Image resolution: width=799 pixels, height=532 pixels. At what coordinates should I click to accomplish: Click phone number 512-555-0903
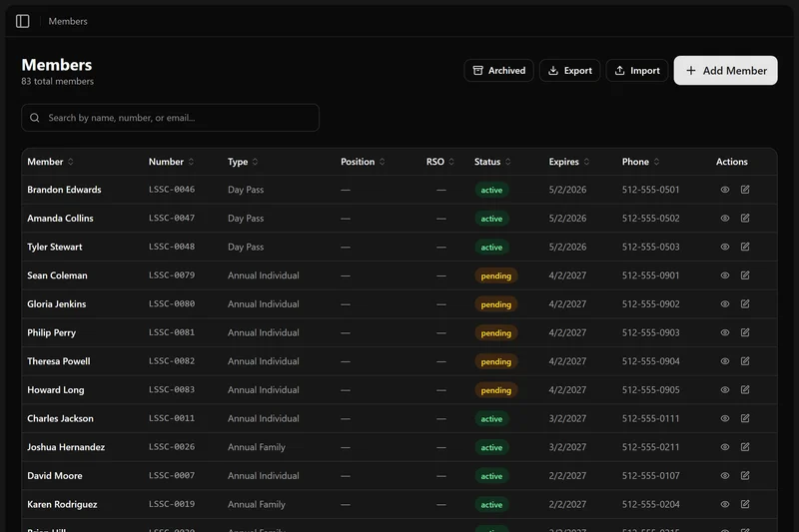coord(651,332)
